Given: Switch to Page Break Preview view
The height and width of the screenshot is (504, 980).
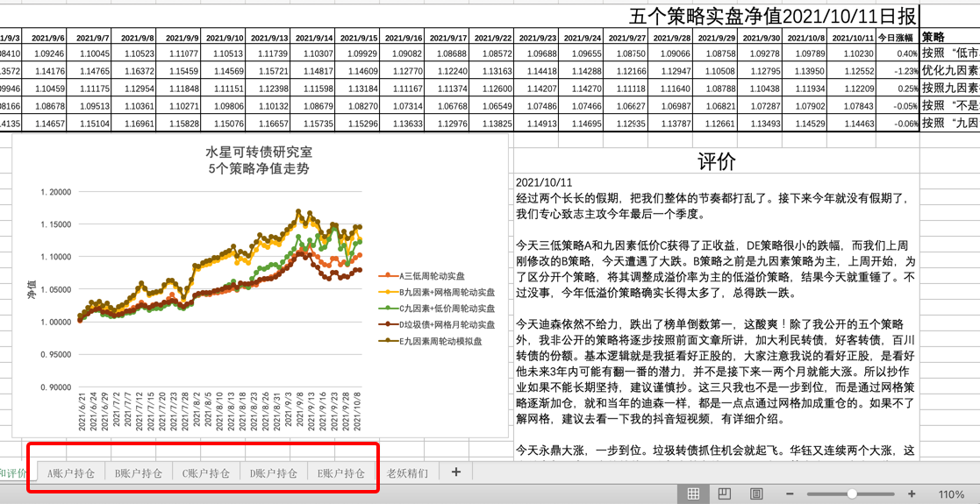Looking at the screenshot, I should 756,494.
